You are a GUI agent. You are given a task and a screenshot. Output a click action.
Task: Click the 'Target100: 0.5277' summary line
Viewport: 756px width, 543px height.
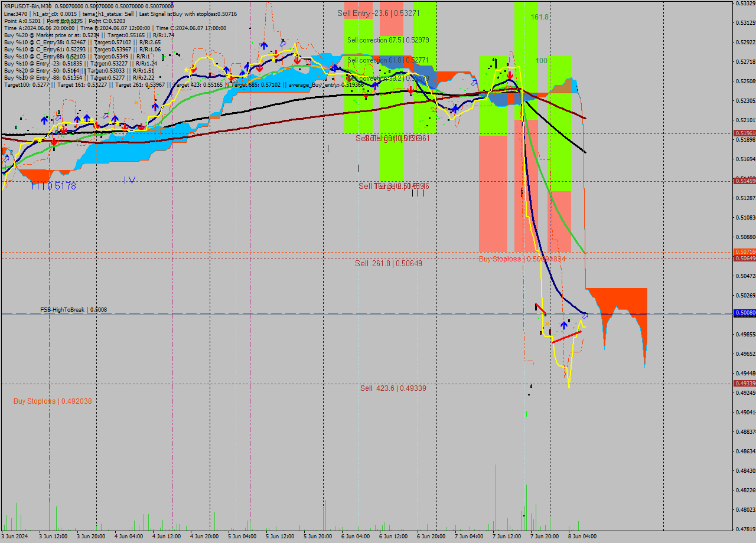(x=184, y=85)
